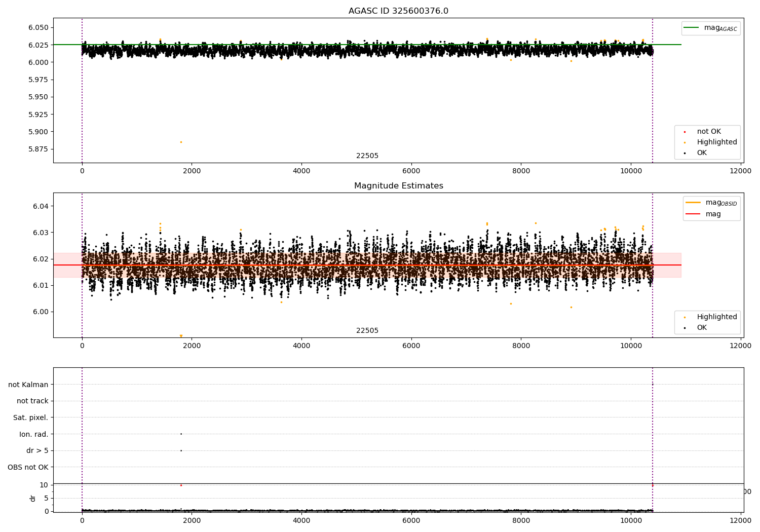Click the black OK marker in top legend

pos(685,153)
